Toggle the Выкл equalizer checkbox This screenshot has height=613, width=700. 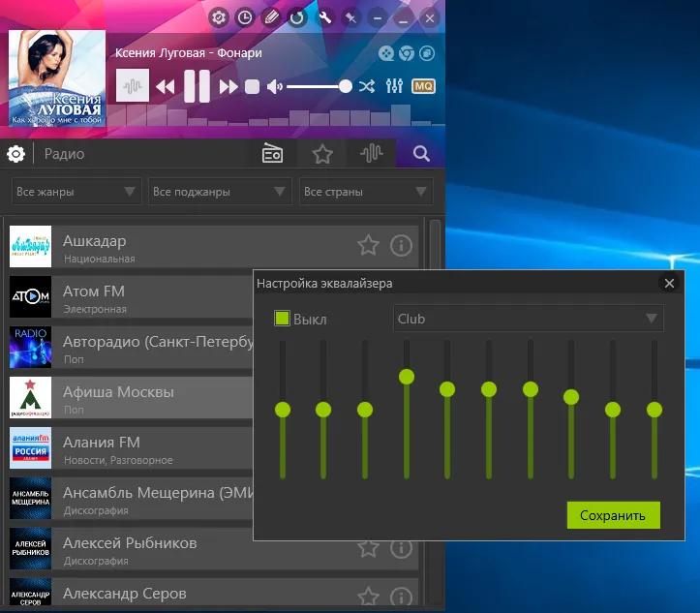[x=282, y=319]
